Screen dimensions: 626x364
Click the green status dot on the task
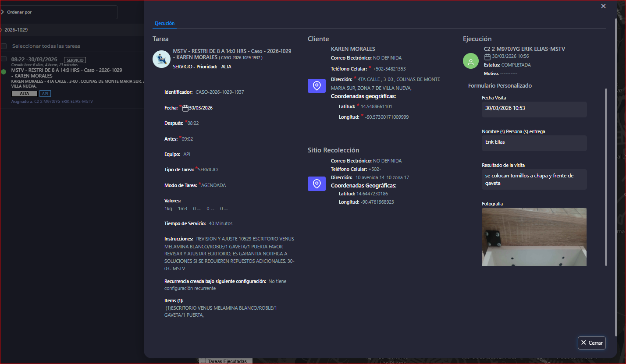pos(4,72)
